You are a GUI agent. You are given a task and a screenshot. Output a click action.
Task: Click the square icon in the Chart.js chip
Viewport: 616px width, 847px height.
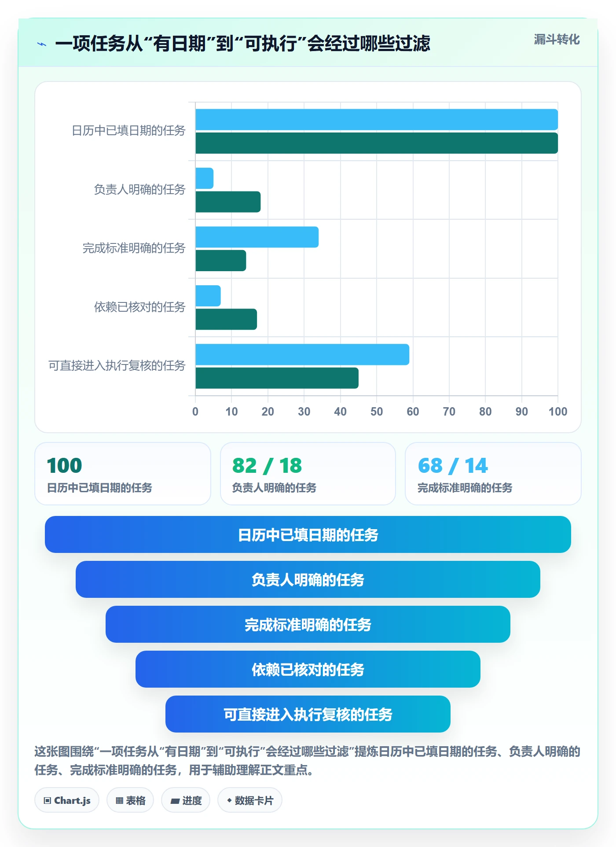[48, 800]
